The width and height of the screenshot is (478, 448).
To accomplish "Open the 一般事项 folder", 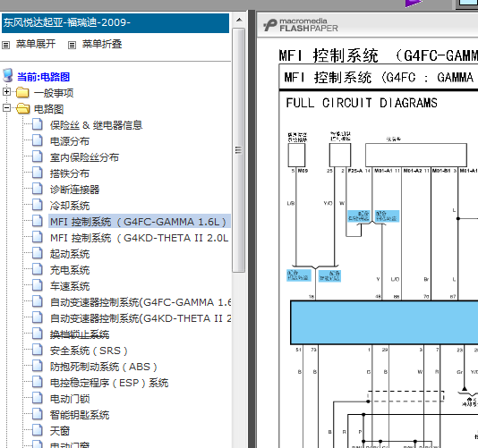I will point(54,93).
